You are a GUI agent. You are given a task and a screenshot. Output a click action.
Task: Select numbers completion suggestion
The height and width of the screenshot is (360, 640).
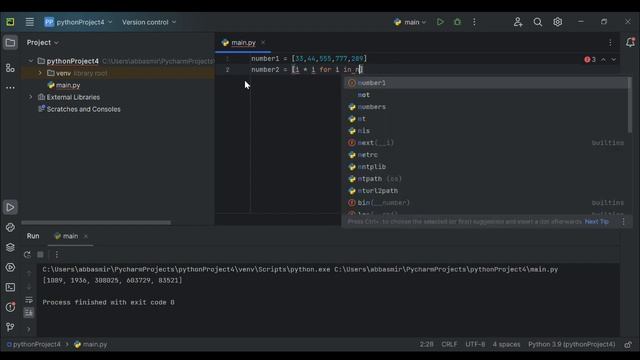pos(486,107)
